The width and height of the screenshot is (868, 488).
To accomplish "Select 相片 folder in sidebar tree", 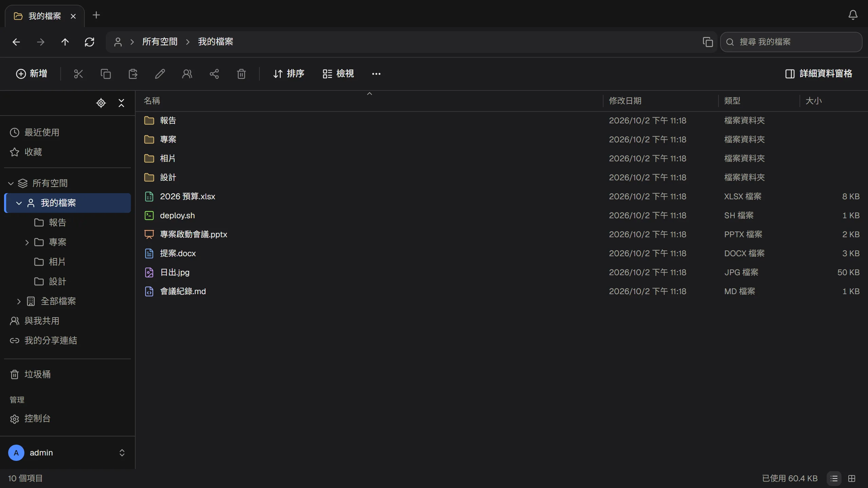I will [67, 262].
